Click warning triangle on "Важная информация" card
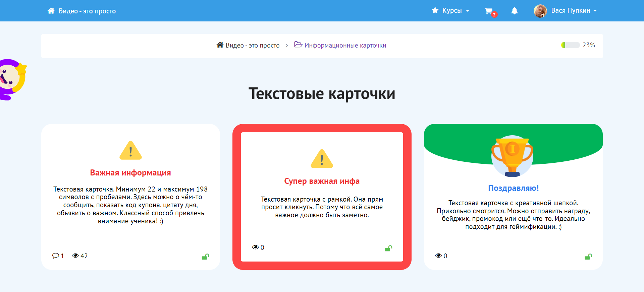 (x=130, y=151)
